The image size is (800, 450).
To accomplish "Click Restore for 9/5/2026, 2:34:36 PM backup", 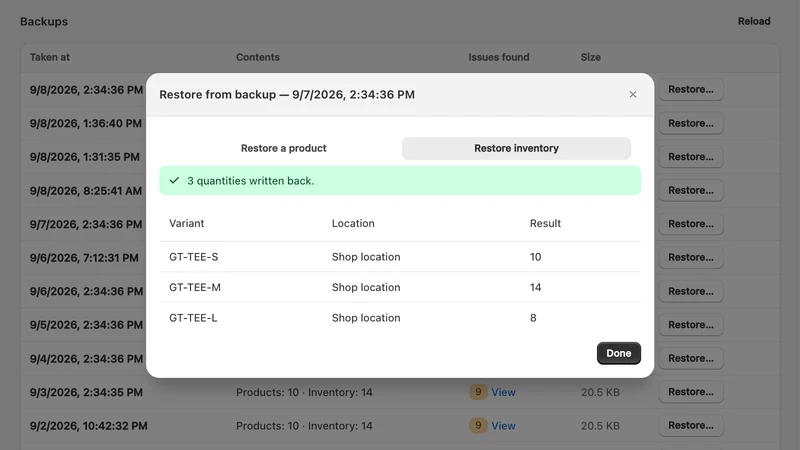I will pyautogui.click(x=691, y=325).
